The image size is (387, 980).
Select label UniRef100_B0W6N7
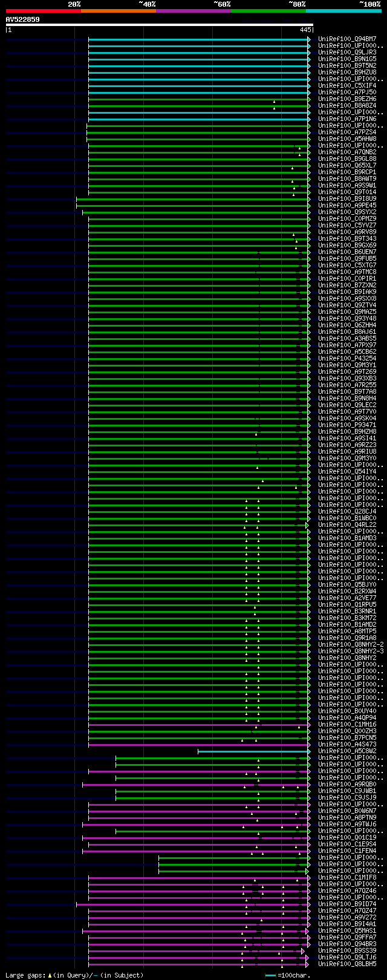[347, 811]
